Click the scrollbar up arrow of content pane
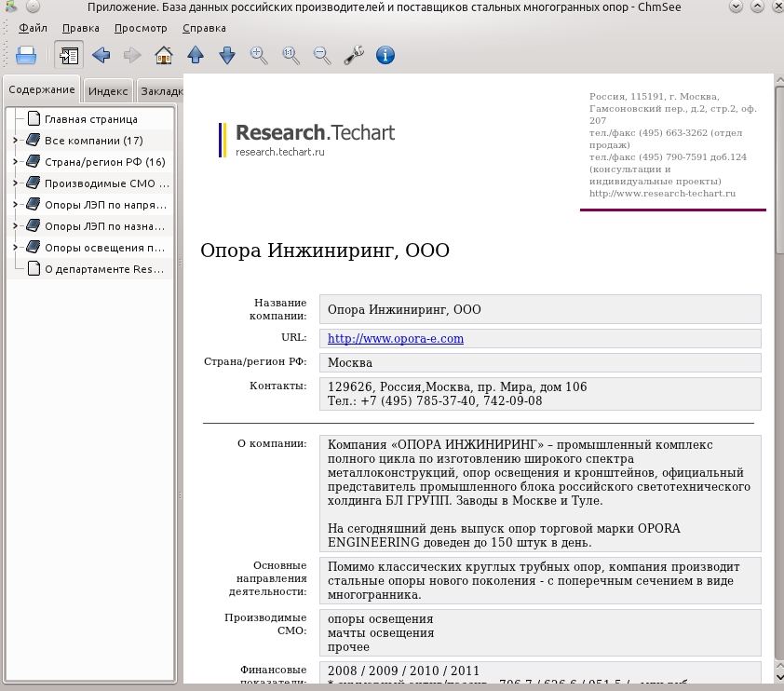Viewport: 784px width, 691px height. [x=779, y=79]
